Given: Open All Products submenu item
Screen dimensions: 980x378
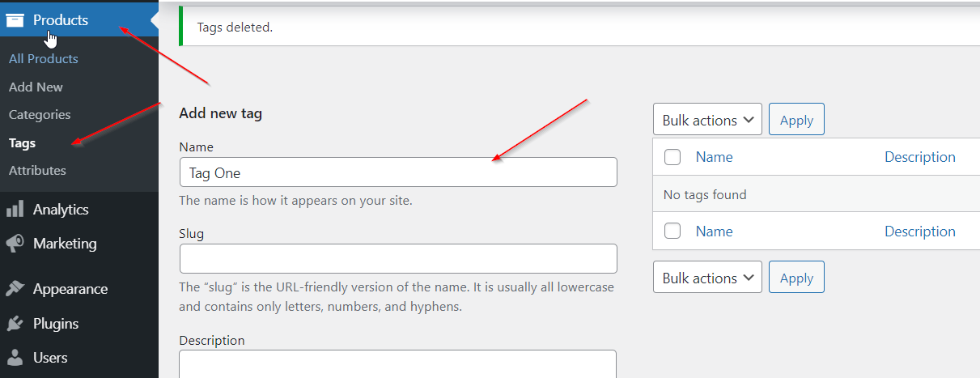Looking at the screenshot, I should [x=44, y=59].
